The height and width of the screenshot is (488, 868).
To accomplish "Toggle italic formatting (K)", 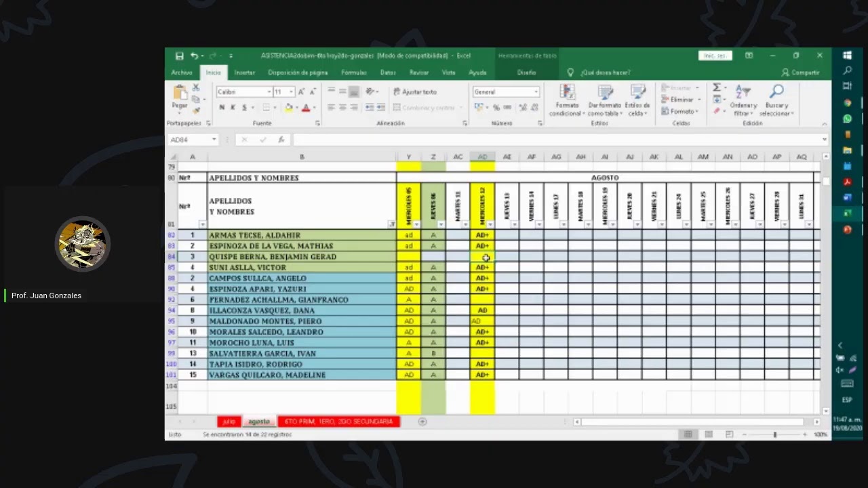I will pyautogui.click(x=233, y=108).
